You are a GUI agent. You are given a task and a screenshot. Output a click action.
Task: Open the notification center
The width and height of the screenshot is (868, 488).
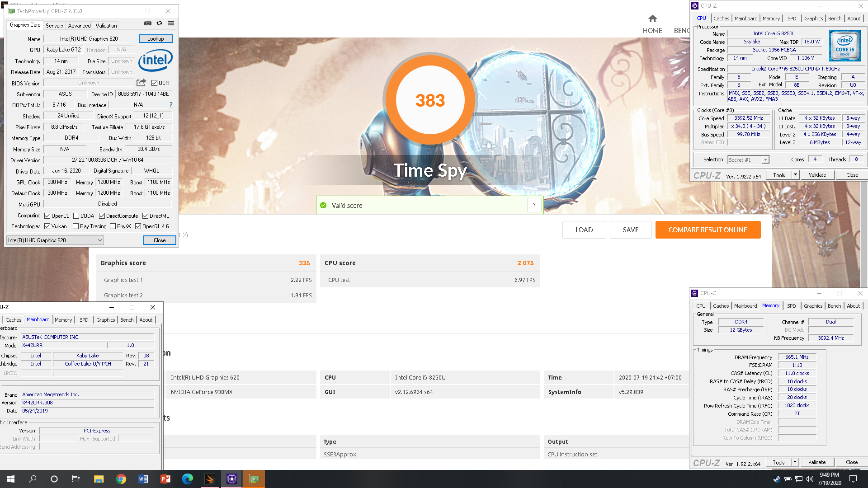coord(853,479)
